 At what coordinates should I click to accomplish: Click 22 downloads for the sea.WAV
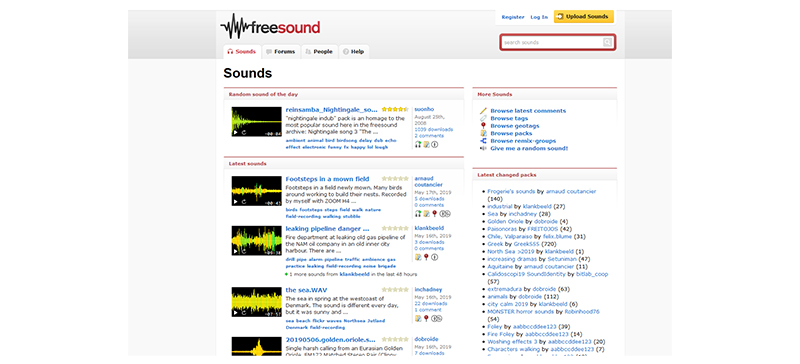point(431,303)
